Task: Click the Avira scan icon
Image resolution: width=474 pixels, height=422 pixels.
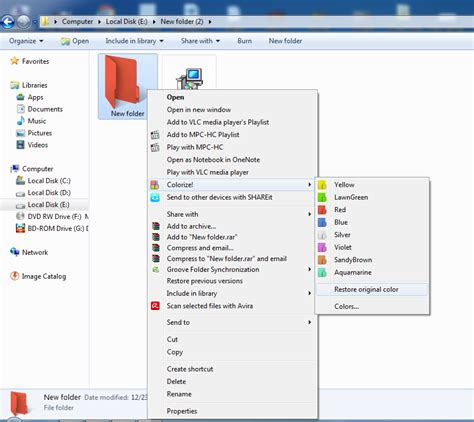Action: pos(155,306)
